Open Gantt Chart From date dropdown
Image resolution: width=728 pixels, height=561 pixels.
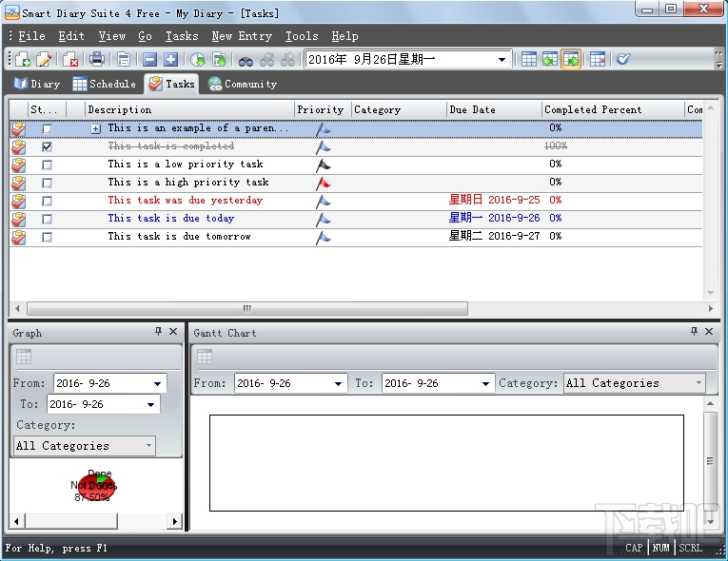tap(338, 383)
